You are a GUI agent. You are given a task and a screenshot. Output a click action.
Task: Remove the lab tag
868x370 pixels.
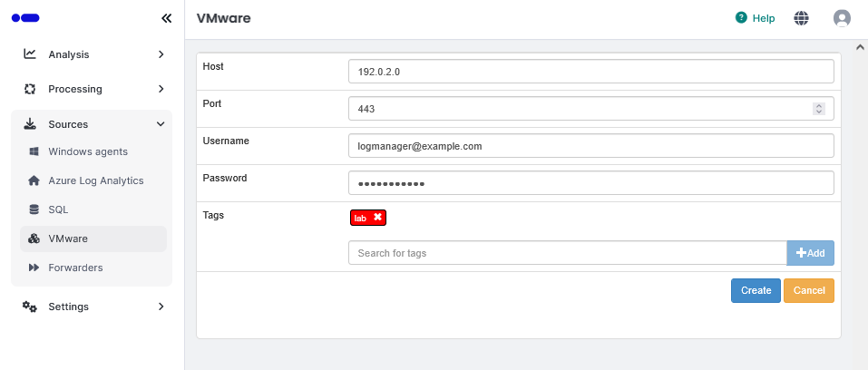(x=377, y=218)
